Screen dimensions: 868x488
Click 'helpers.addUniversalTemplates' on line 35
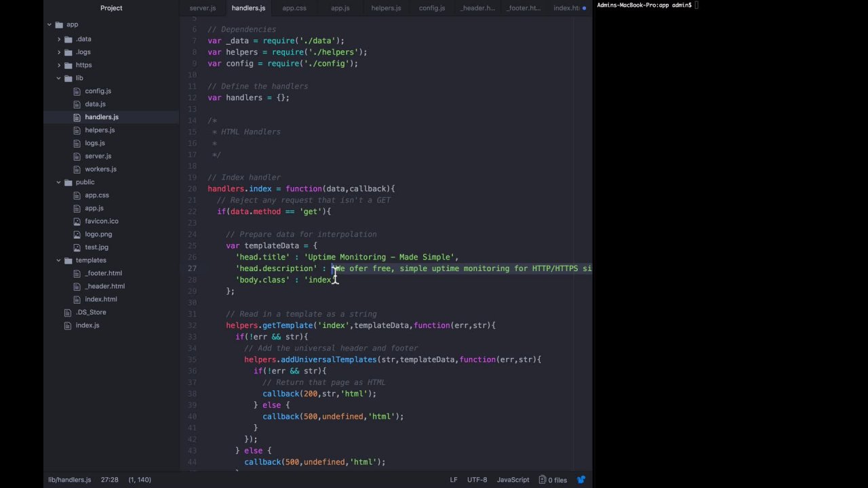310,360
